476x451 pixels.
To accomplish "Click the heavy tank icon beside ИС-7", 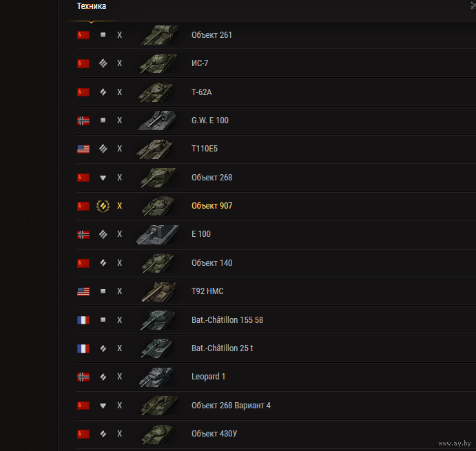I will [x=103, y=63].
